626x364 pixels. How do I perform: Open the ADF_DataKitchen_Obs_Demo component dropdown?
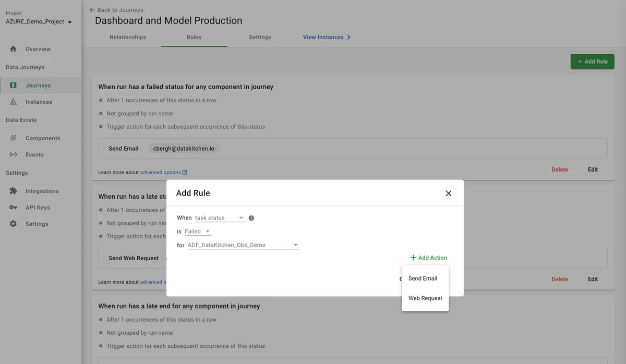[243, 245]
